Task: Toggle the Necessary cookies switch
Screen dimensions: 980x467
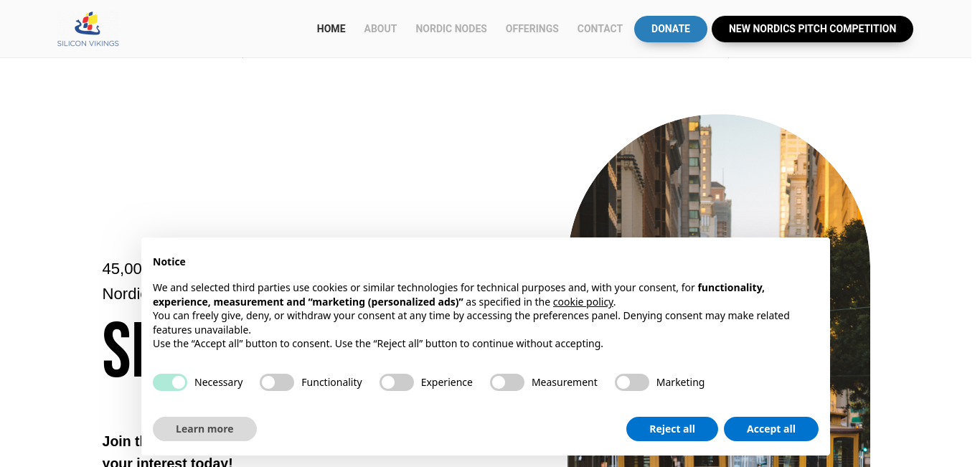Action: point(170,382)
